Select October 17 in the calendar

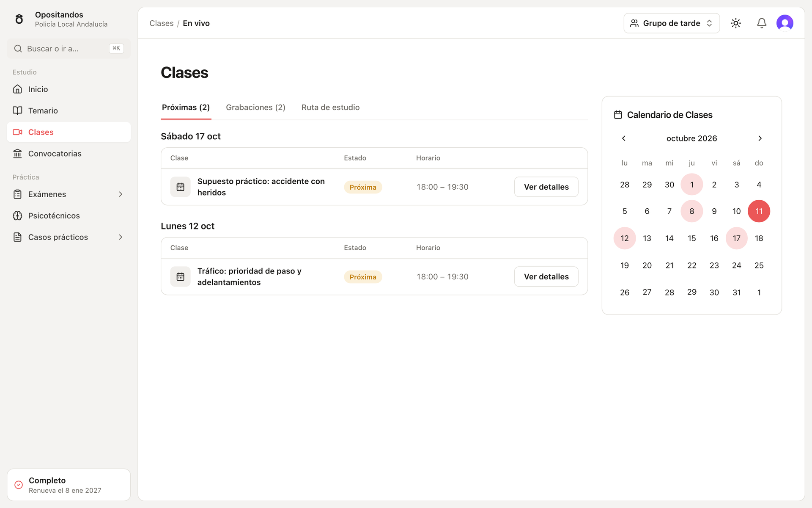pos(736,238)
